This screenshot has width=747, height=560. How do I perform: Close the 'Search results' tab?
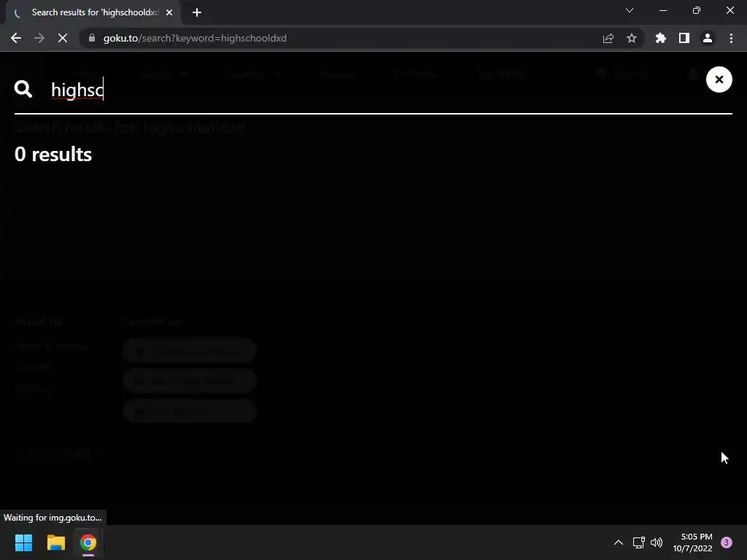pyautogui.click(x=169, y=12)
